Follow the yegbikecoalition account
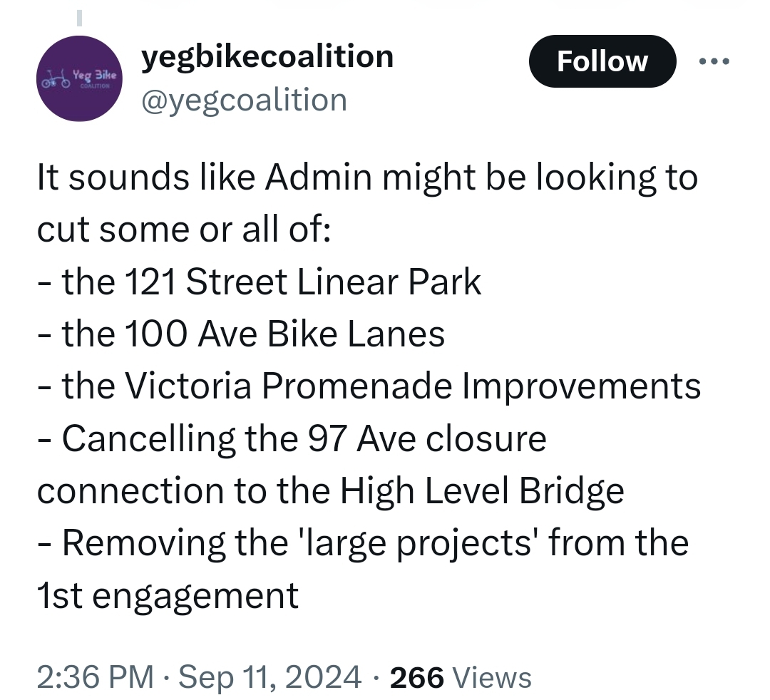770x700 pixels. [x=602, y=61]
